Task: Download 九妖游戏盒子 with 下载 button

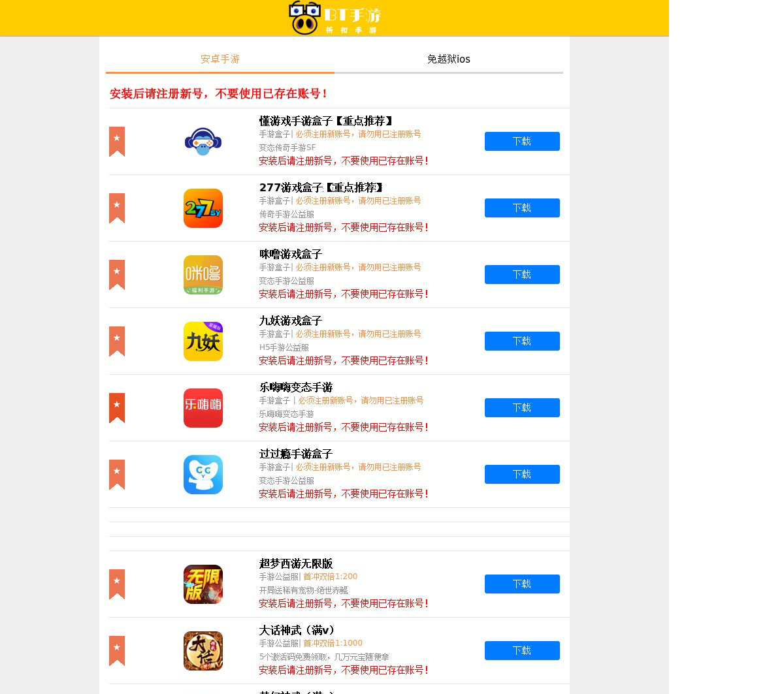Action: (522, 341)
